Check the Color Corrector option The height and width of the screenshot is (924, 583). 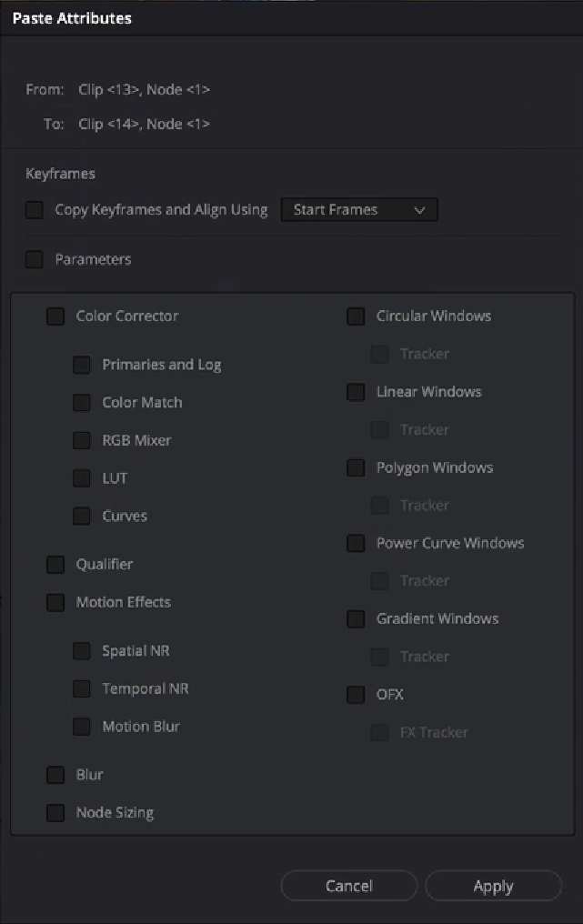coord(55,316)
